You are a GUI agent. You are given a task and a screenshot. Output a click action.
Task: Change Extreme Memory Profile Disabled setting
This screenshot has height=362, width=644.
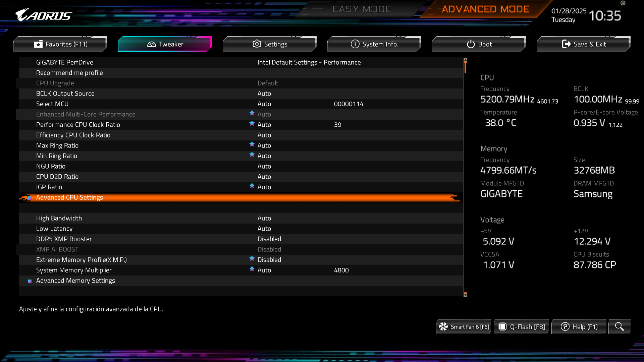coord(269,260)
